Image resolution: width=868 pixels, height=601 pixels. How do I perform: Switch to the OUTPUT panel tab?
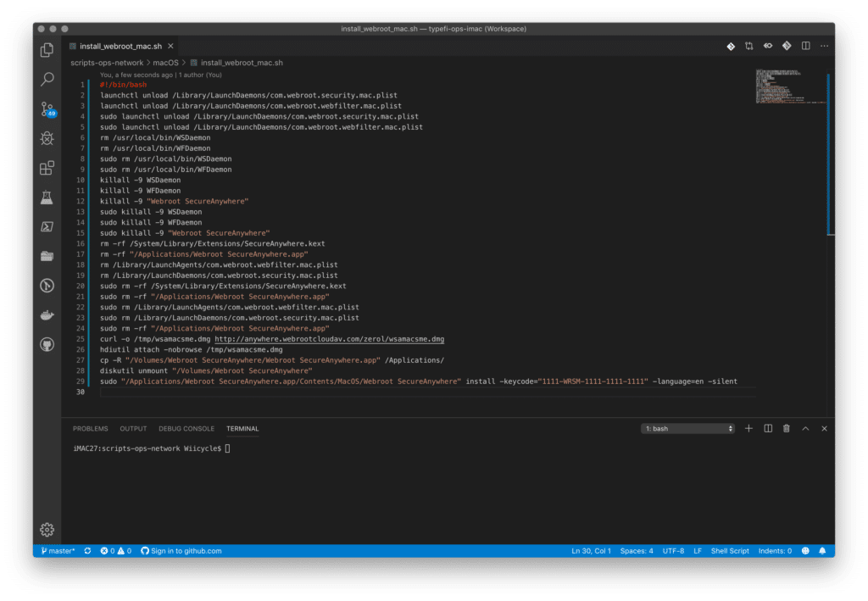(133, 428)
